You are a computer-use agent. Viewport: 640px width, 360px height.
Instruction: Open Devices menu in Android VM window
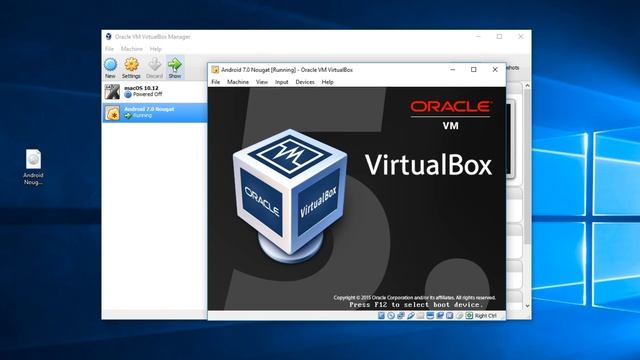(305, 82)
